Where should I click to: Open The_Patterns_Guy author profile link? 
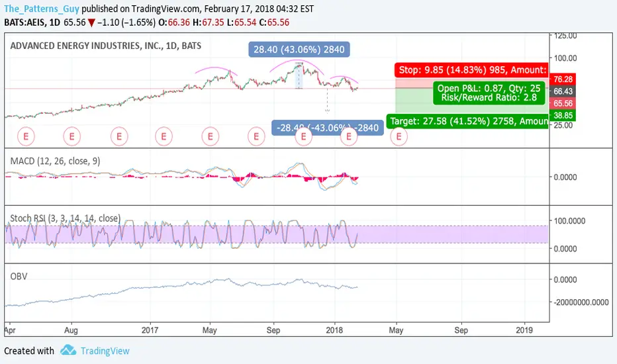42,9
